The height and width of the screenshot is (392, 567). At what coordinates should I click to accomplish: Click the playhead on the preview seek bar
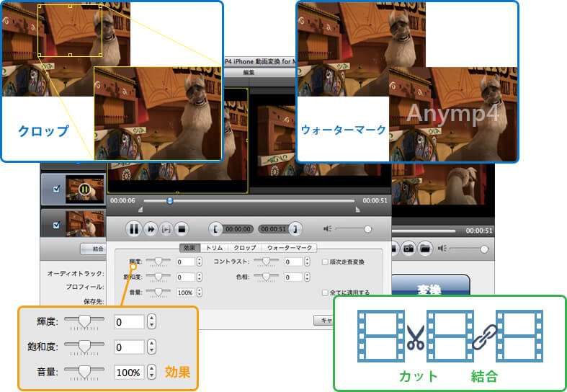pyautogui.click(x=169, y=201)
